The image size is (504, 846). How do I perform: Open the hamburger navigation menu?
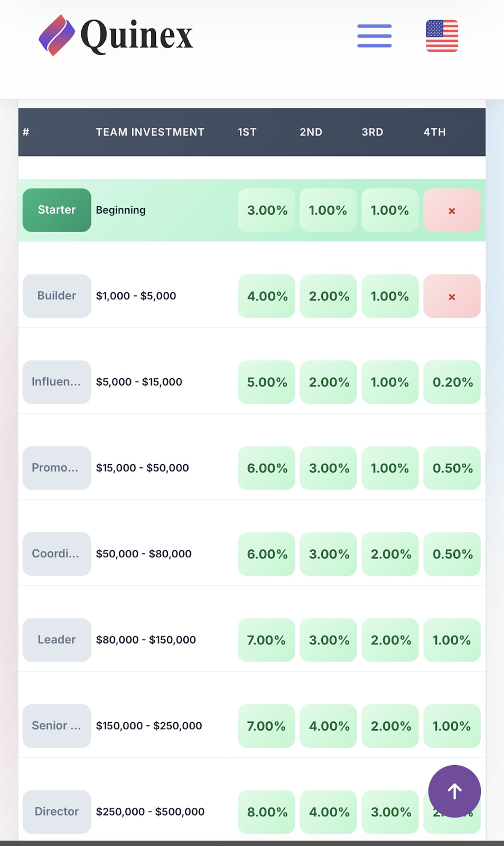(x=374, y=36)
